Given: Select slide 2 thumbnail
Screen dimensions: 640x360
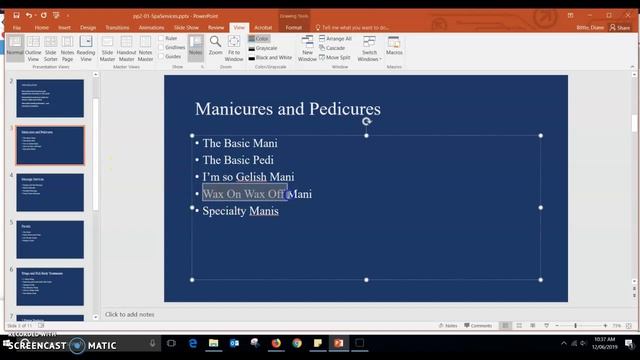Looking at the screenshot, I should tap(50, 98).
